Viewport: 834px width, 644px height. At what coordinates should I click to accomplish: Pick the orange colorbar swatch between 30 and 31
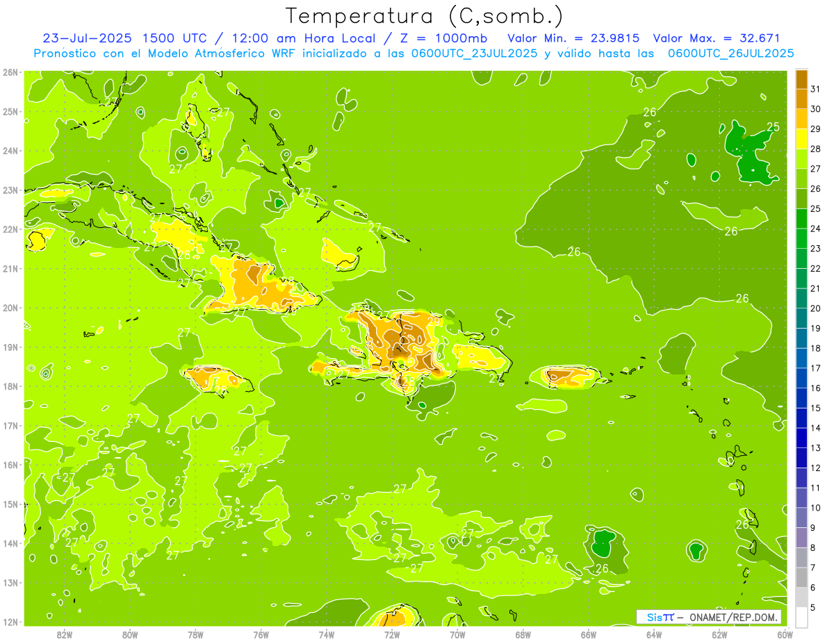tap(801, 99)
